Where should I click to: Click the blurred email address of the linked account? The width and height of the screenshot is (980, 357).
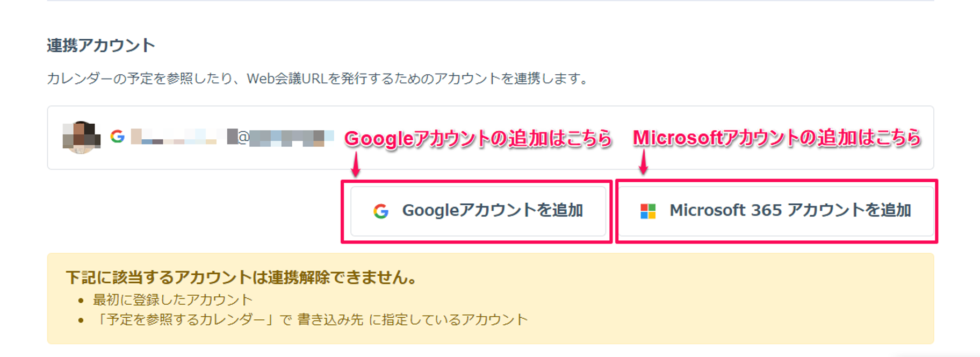[232, 137]
